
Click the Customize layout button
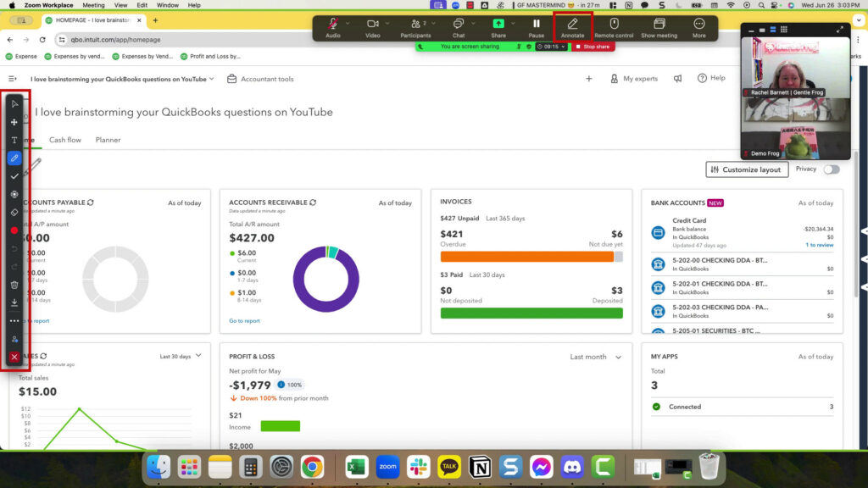[746, 169]
